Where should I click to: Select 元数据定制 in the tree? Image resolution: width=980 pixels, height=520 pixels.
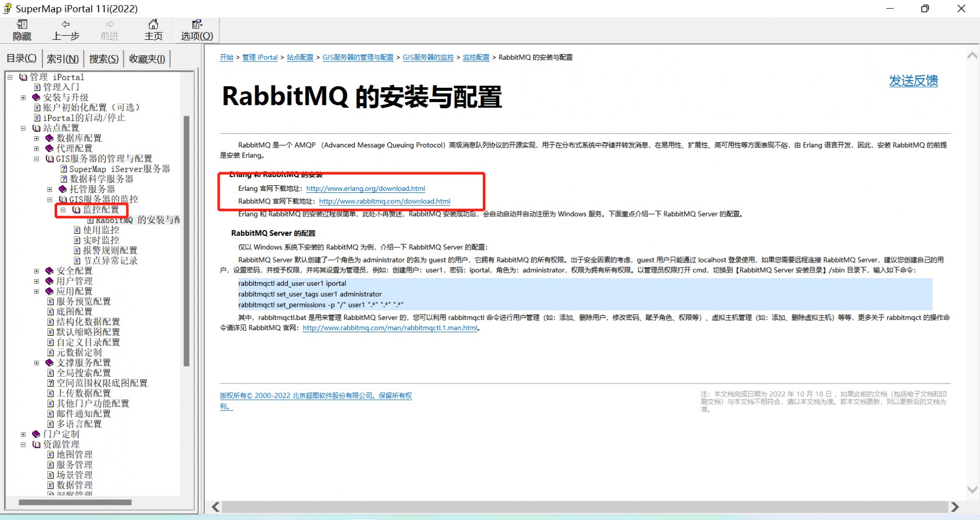79,352
